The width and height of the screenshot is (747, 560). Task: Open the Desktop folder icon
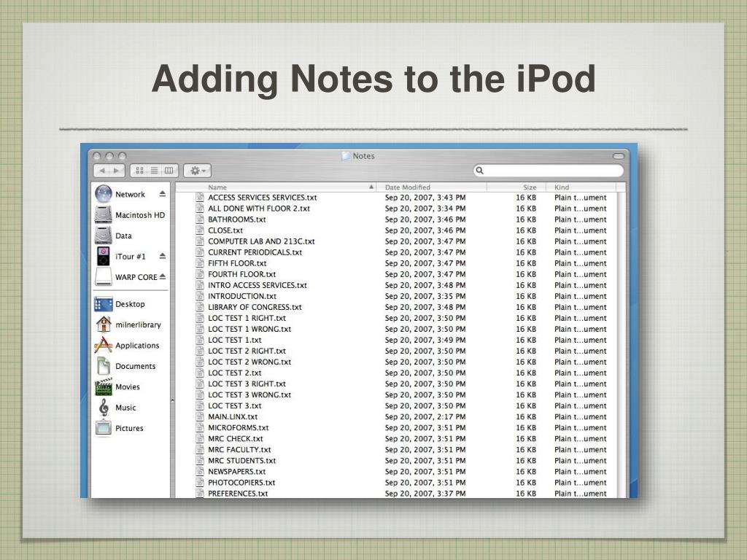(x=104, y=304)
